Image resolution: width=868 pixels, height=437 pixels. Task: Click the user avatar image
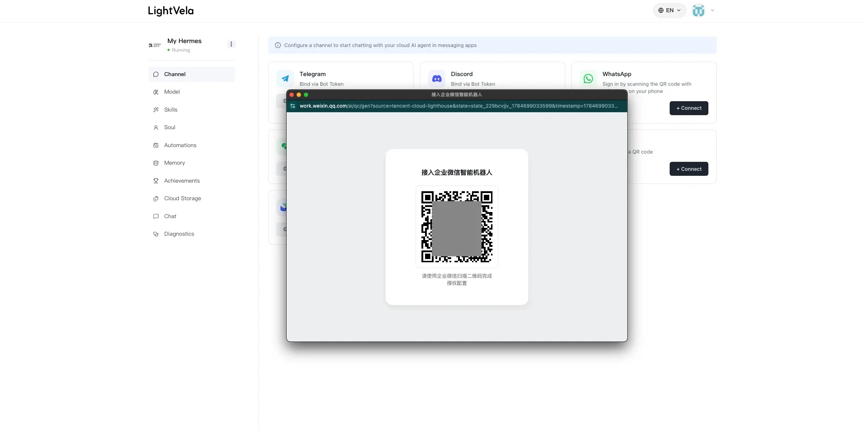698,10
